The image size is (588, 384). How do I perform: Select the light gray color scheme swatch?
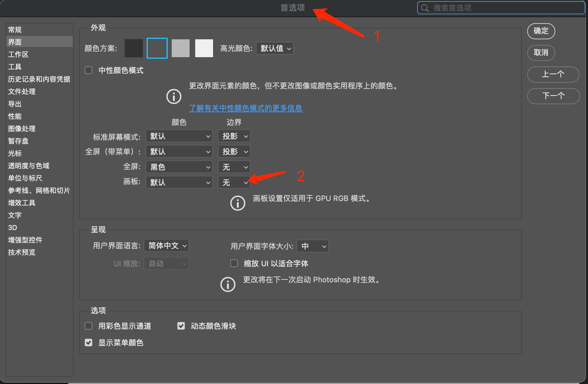click(181, 48)
